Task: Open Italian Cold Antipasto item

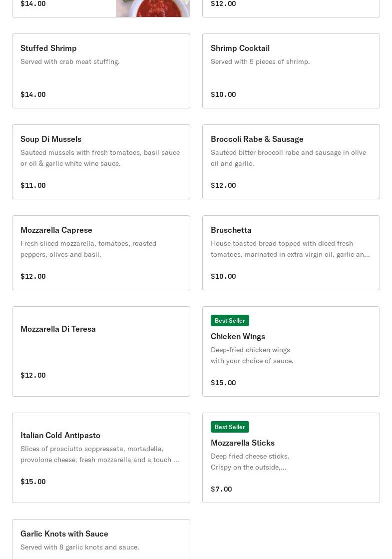Action: (101, 458)
